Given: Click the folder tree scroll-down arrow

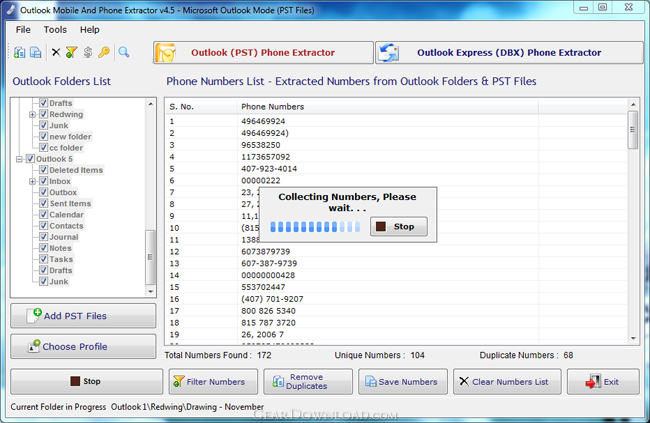Looking at the screenshot, I should pyautogui.click(x=150, y=292).
